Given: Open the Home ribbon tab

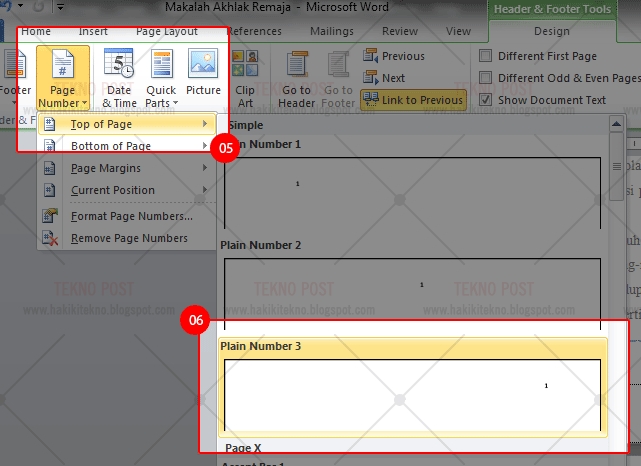Looking at the screenshot, I should click(36, 31).
